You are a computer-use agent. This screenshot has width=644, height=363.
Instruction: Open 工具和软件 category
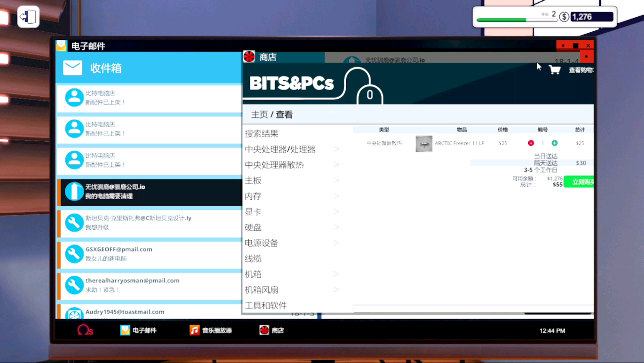(x=266, y=305)
